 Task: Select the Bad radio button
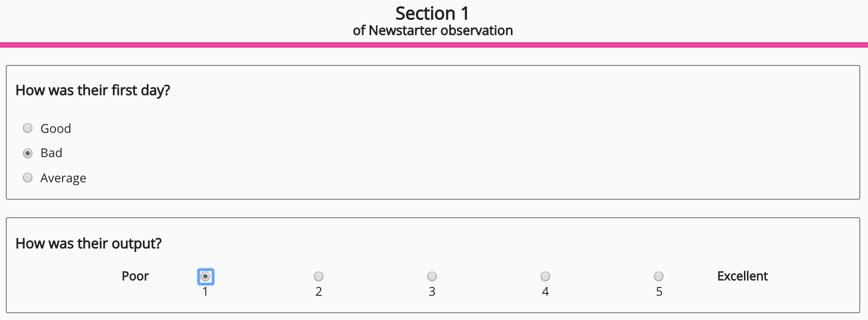tap(28, 153)
